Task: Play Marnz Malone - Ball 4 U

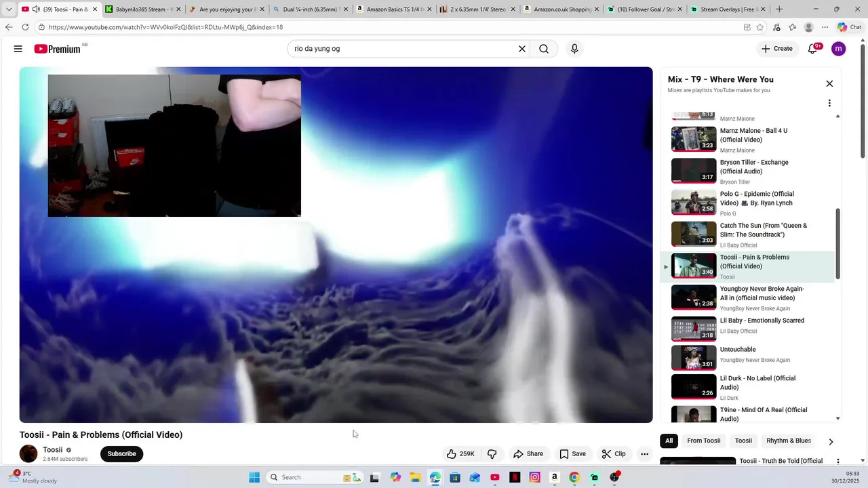Action: [748, 140]
